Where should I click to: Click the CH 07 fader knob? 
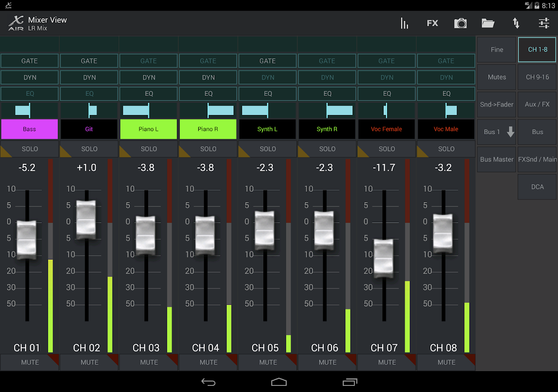click(384, 258)
